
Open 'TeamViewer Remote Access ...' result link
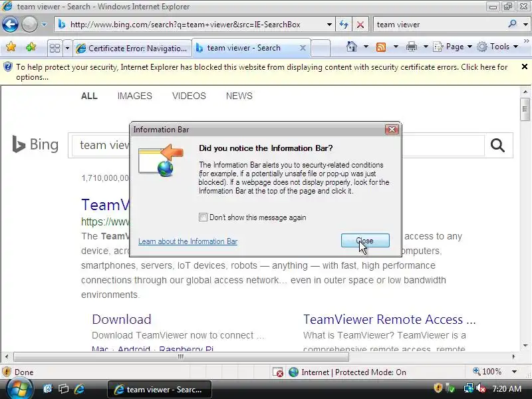(x=390, y=319)
